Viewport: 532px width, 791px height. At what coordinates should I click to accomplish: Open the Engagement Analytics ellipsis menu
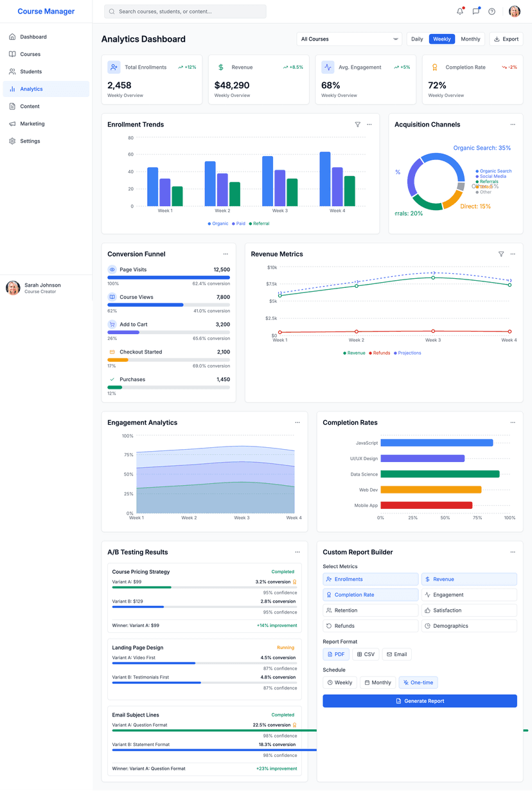click(x=297, y=423)
